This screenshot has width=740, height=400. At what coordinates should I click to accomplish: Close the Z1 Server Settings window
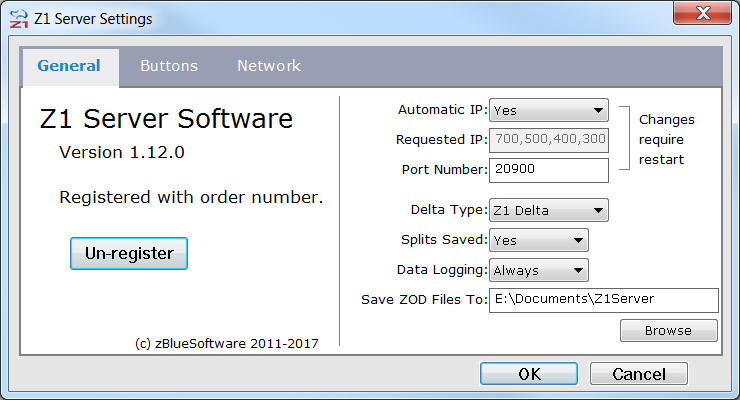[703, 13]
